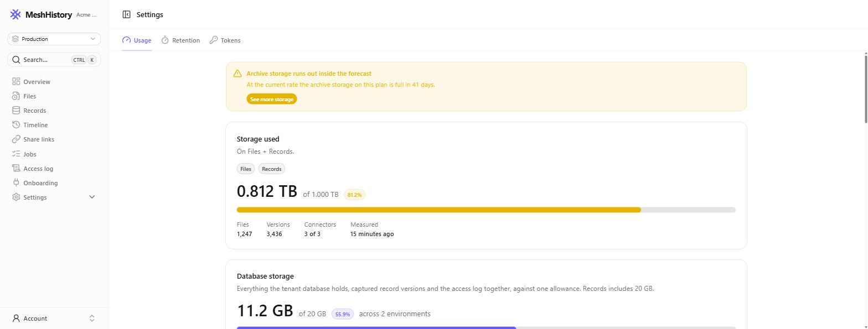Click the Account up-down chevron

92,318
